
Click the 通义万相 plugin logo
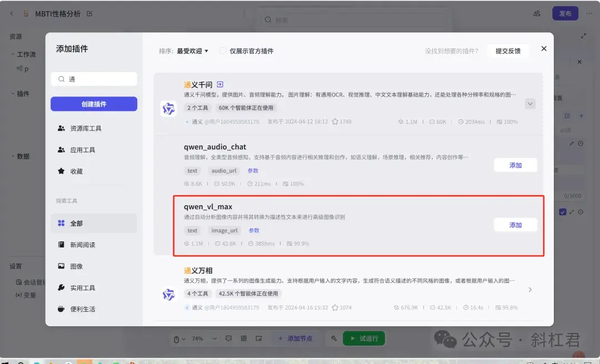pyautogui.click(x=168, y=295)
